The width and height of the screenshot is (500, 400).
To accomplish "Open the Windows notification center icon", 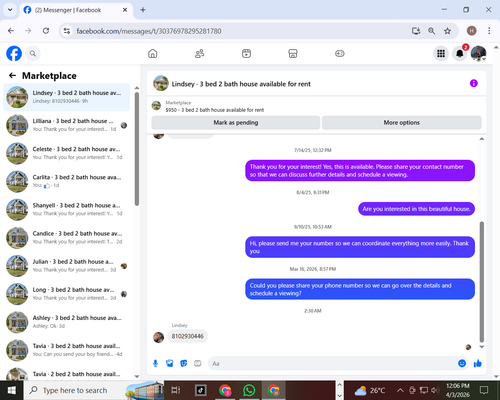I will coord(484,390).
